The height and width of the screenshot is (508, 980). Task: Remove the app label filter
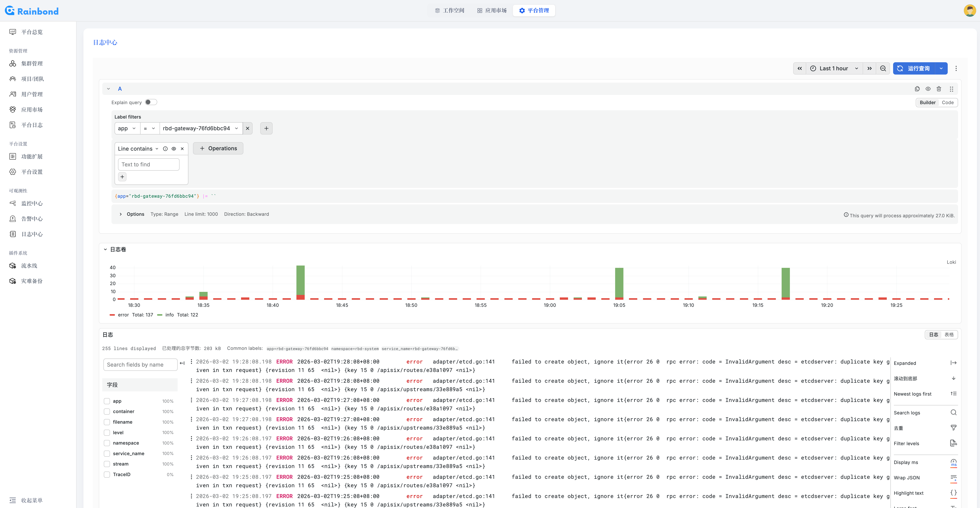click(x=248, y=129)
